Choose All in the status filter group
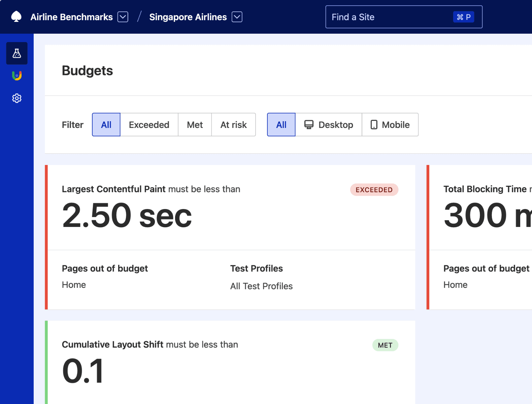 pyautogui.click(x=106, y=125)
